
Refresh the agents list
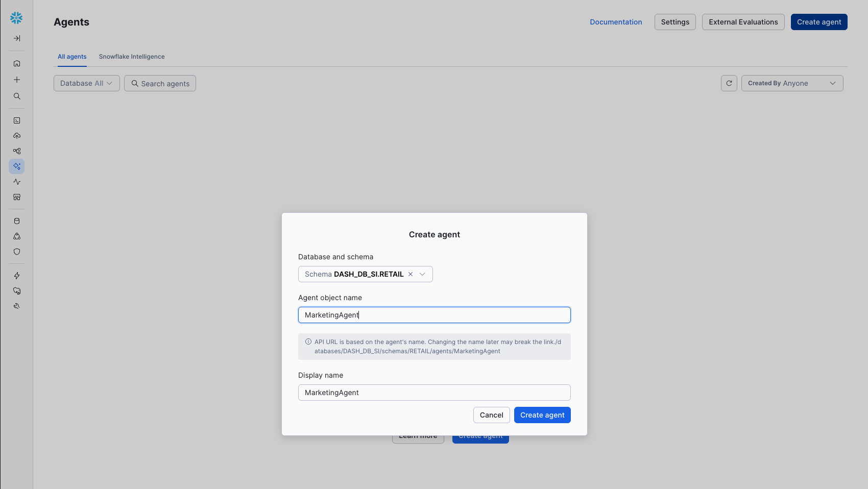(729, 83)
